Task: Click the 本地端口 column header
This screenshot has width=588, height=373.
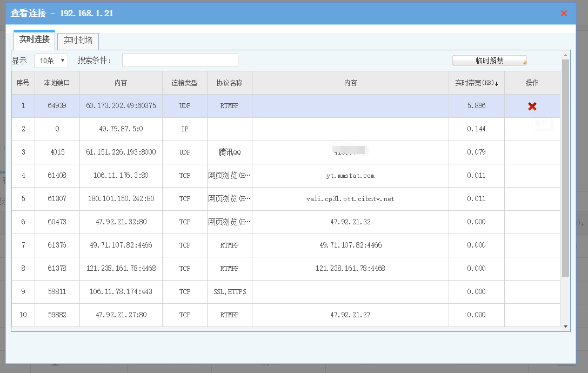Action: 57,83
